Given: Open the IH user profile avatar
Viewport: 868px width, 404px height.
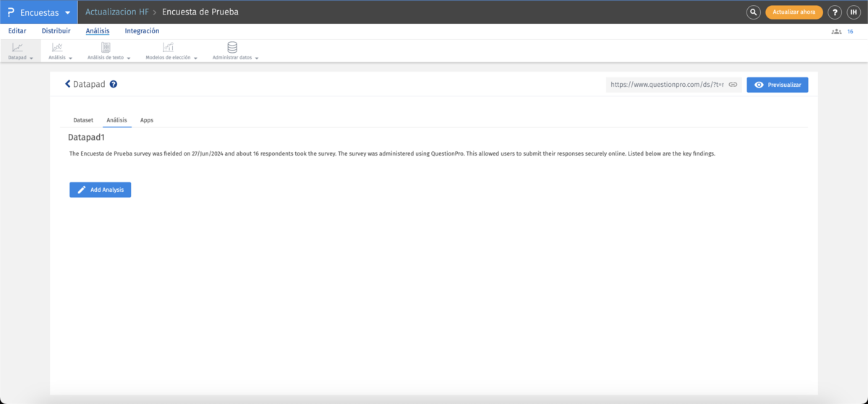Looking at the screenshot, I should 854,12.
